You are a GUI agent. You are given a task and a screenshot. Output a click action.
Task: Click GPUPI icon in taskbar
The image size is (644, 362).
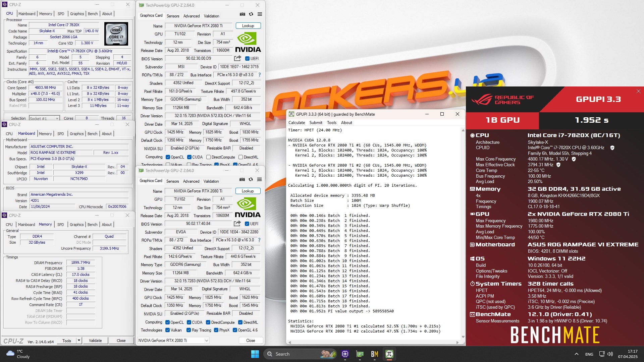click(389, 354)
